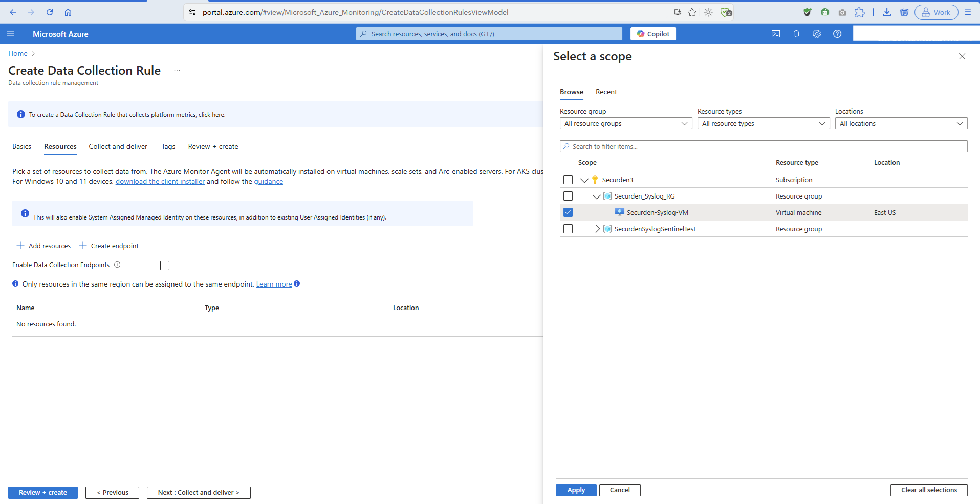Open the Work profile button
The width and height of the screenshot is (980, 504).
[936, 12]
